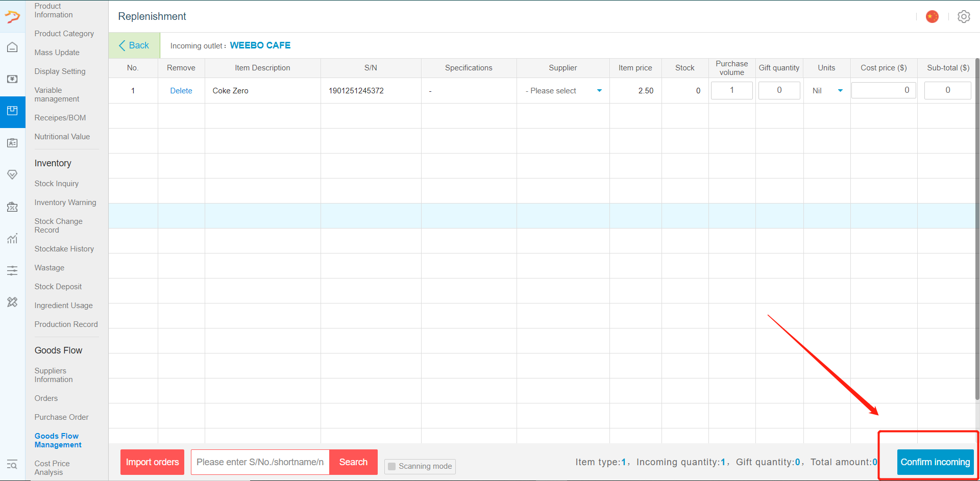Open Purchase Order in sidebar

tap(62, 417)
